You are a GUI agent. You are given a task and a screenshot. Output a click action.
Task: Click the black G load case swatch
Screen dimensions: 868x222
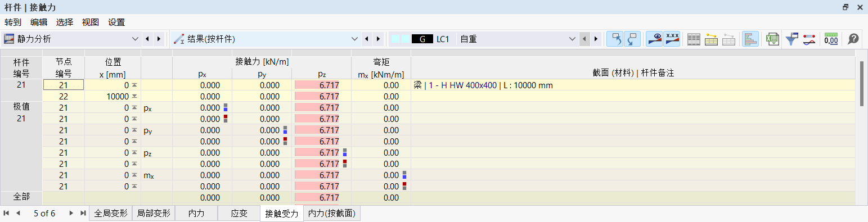[422, 39]
